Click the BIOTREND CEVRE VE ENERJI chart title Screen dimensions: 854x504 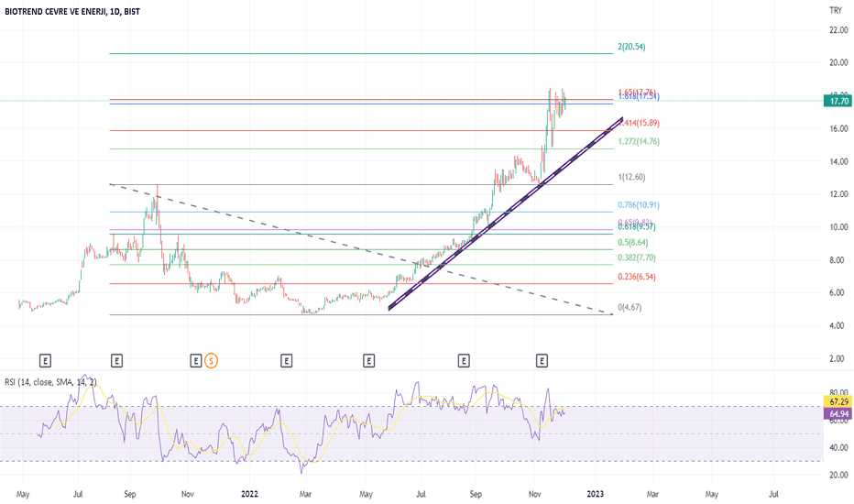tap(72, 11)
